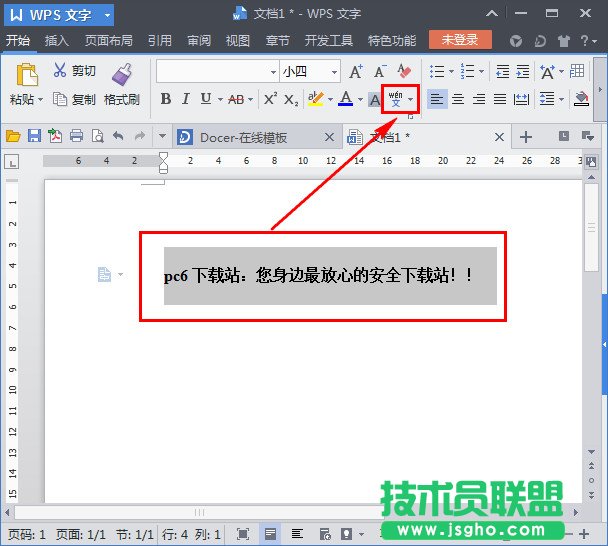
Task: Decrease font size with the A- icon
Action: (380, 71)
